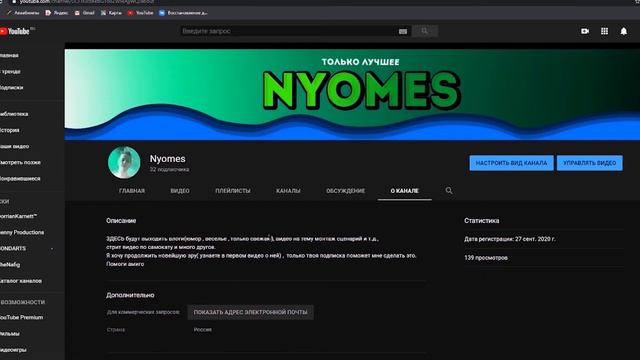The height and width of the screenshot is (360, 640).
Task: Open Главная in the left sidebar
Action: [x=9, y=55]
